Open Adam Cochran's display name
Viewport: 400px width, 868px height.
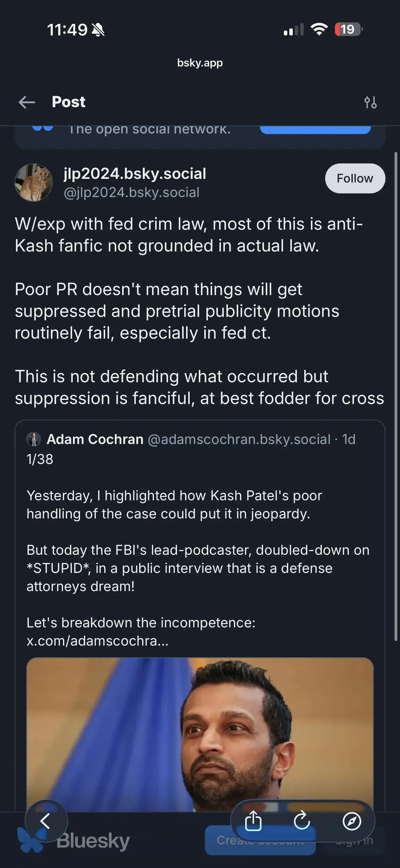coord(95,439)
